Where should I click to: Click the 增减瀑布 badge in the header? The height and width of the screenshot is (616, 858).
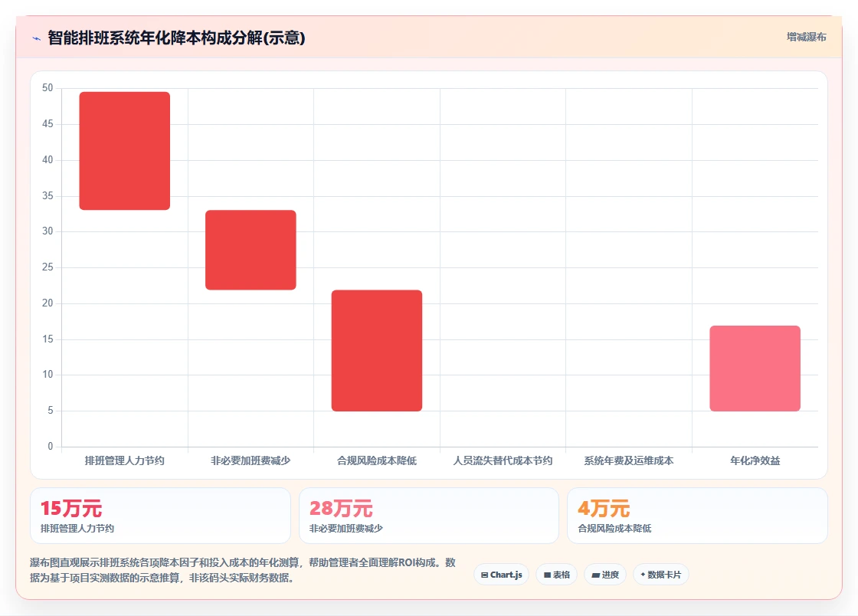pos(806,38)
